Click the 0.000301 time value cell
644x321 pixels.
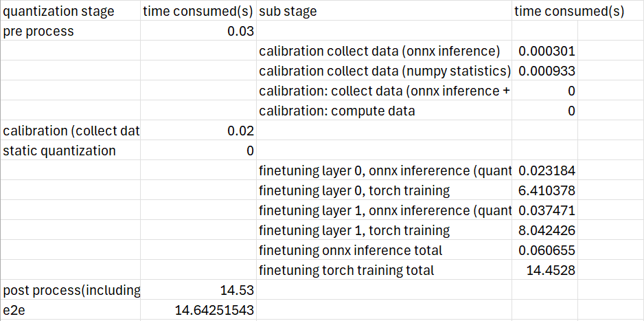coord(546,52)
